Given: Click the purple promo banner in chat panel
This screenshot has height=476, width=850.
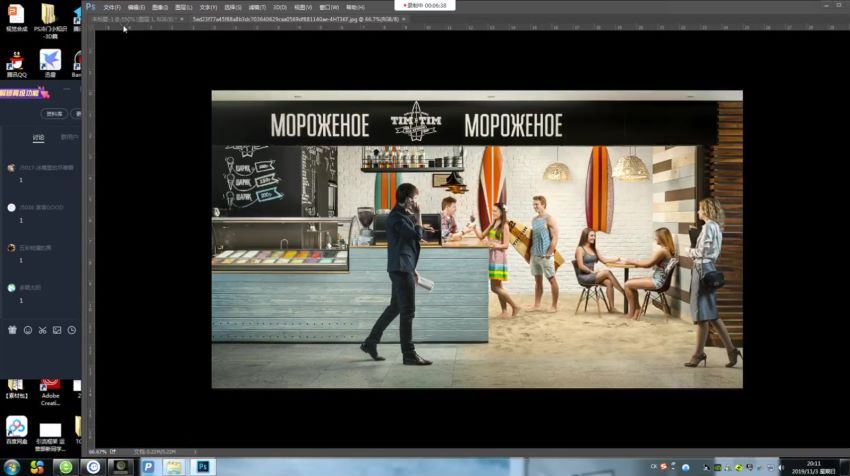Looking at the screenshot, I should [x=24, y=93].
